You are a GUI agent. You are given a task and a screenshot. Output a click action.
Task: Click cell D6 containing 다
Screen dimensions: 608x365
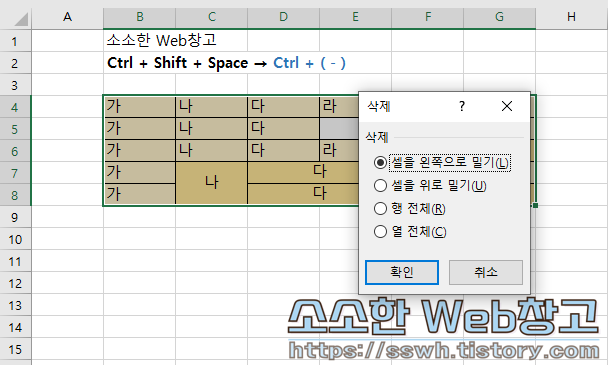[x=283, y=151]
